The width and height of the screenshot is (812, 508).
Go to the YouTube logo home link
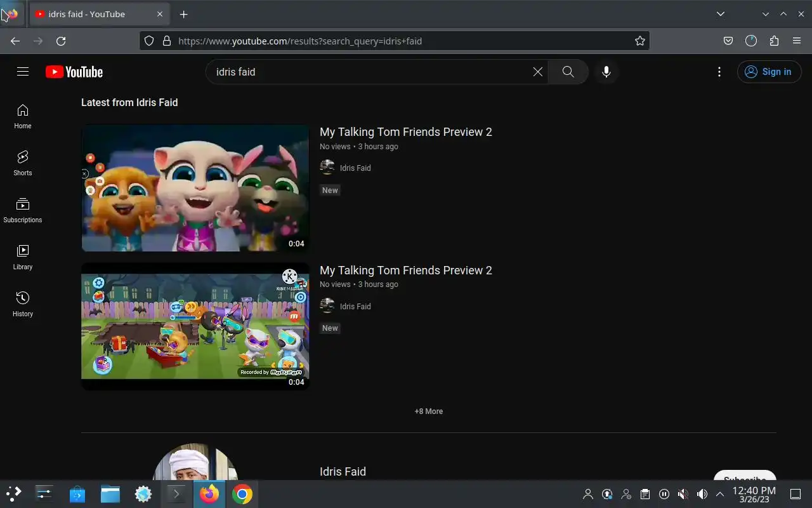pyautogui.click(x=74, y=72)
